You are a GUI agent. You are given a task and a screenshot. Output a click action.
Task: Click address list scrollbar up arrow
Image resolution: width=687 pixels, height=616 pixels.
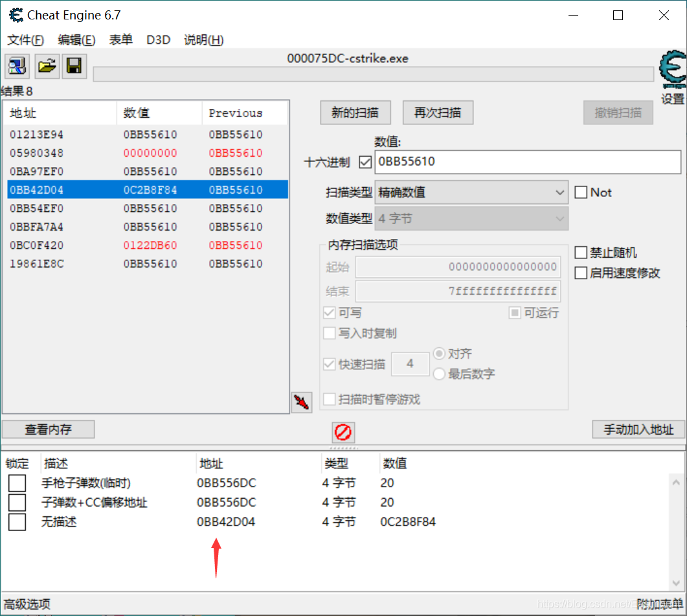pos(676,483)
